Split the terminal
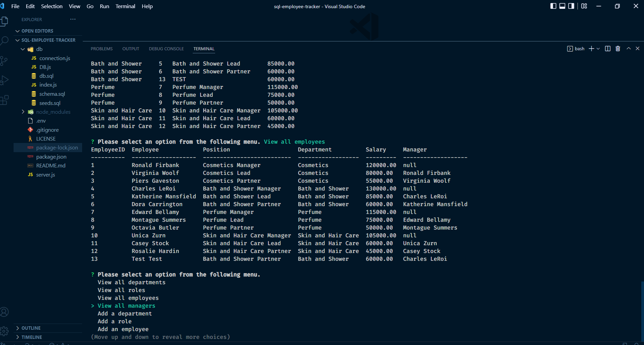Image resolution: width=644 pixels, height=345 pixels. 607,49
